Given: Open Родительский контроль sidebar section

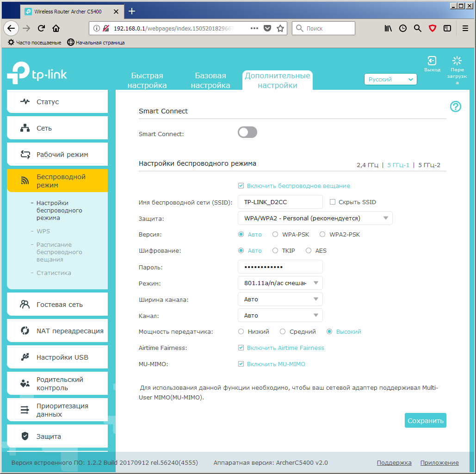Looking at the screenshot, I should (x=57, y=384).
